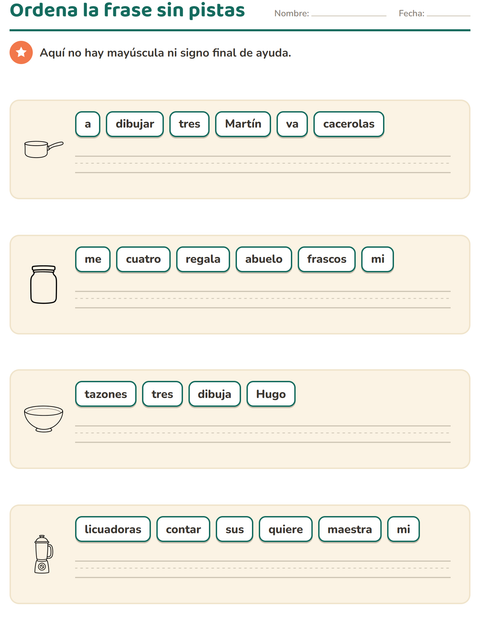Click the blender illustration
This screenshot has height=620, width=480.
point(43,554)
